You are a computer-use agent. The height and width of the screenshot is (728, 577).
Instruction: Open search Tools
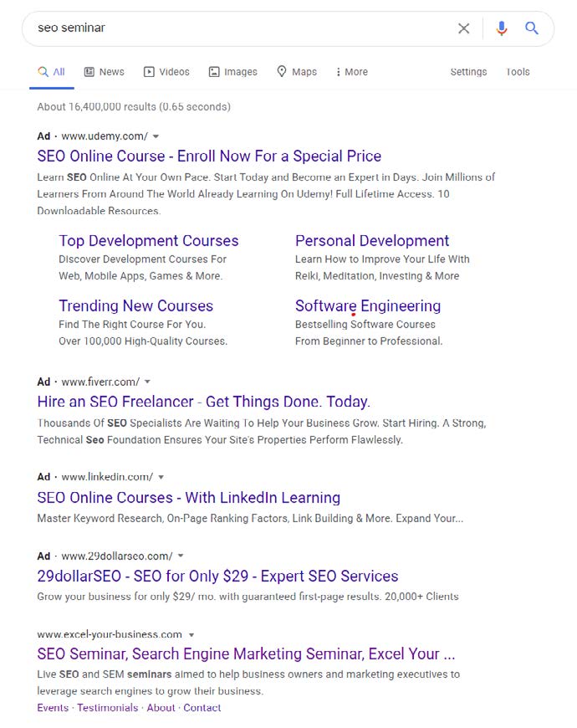tap(518, 72)
